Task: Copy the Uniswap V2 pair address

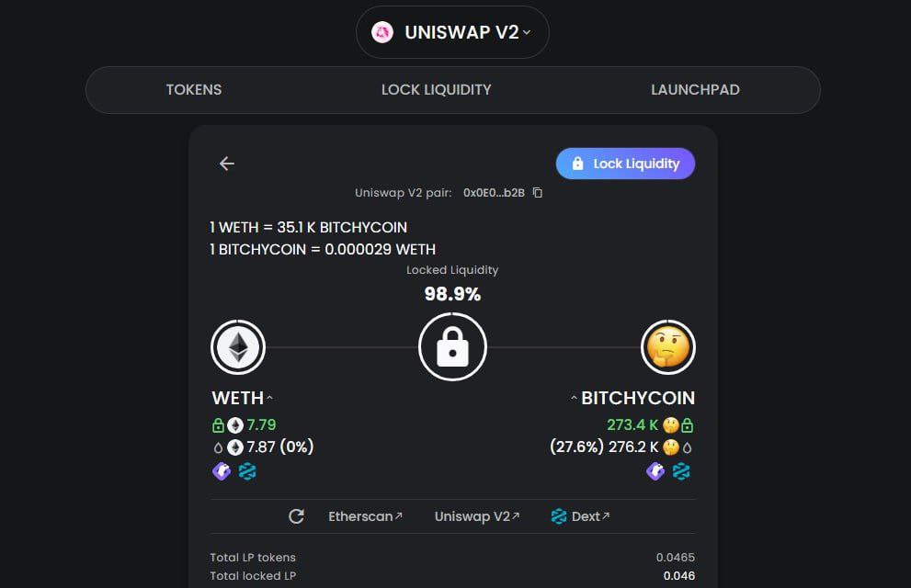Action: [x=538, y=193]
